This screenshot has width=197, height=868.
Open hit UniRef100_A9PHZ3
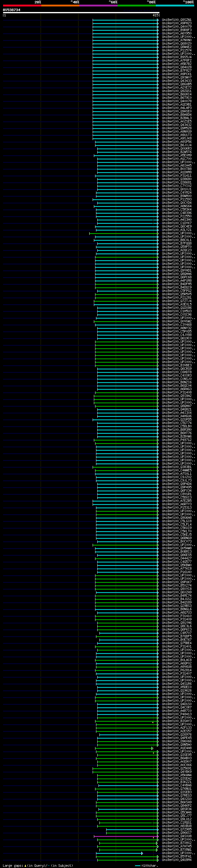176,23
